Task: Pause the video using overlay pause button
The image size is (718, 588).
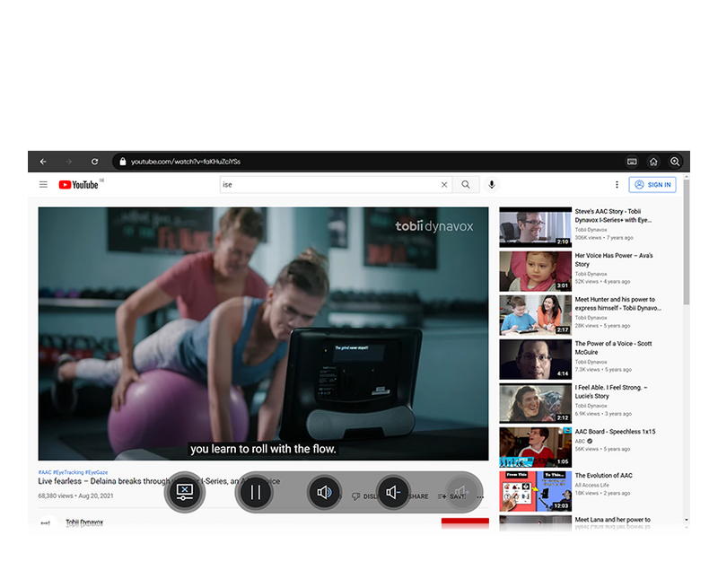Action: [256, 492]
